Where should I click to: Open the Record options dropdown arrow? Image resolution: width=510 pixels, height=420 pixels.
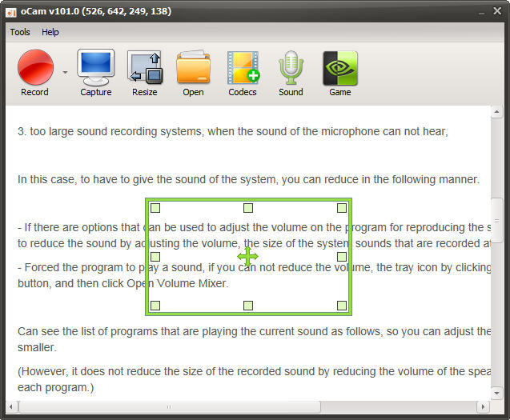tap(65, 72)
